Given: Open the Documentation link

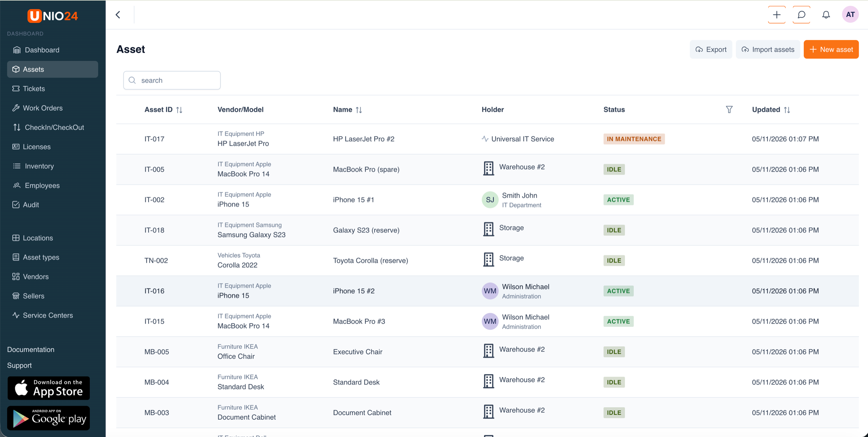Looking at the screenshot, I should pos(31,350).
